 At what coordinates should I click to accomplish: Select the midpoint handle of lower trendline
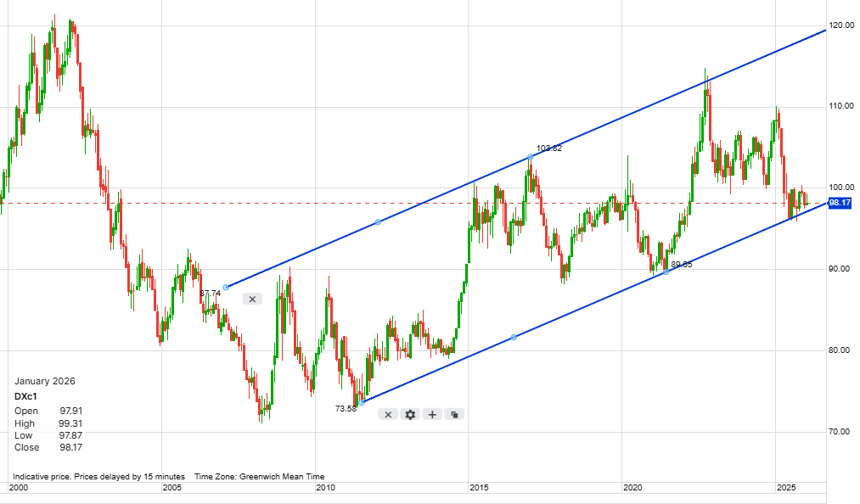(514, 337)
